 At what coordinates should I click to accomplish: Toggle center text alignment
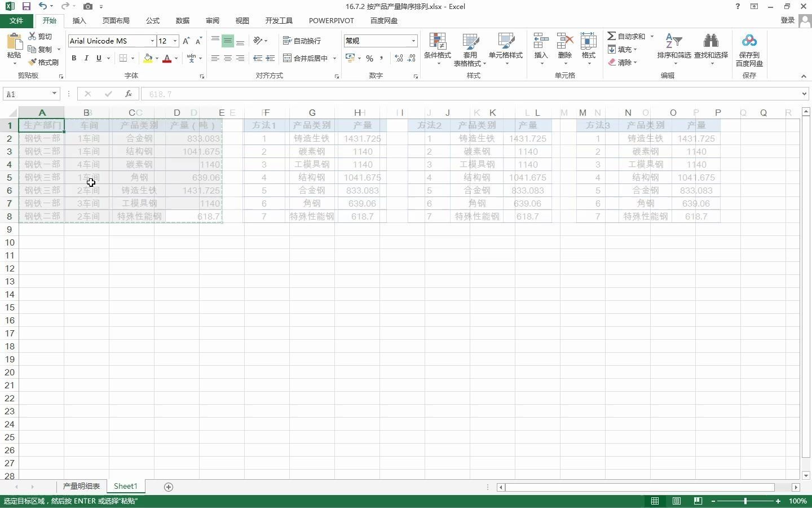point(228,58)
